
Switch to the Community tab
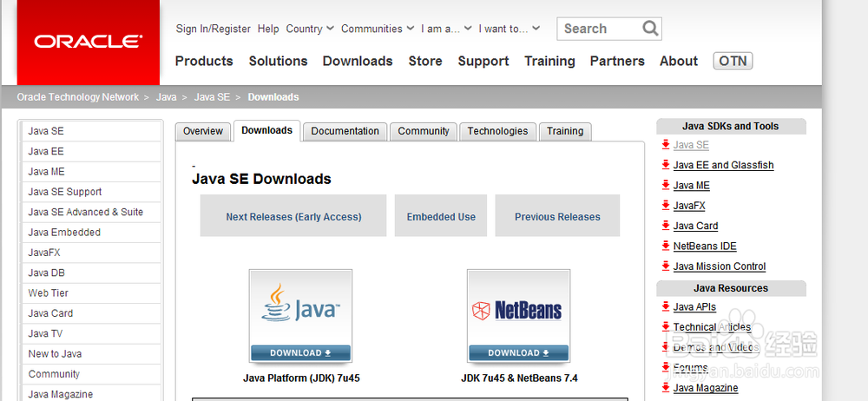click(x=424, y=131)
